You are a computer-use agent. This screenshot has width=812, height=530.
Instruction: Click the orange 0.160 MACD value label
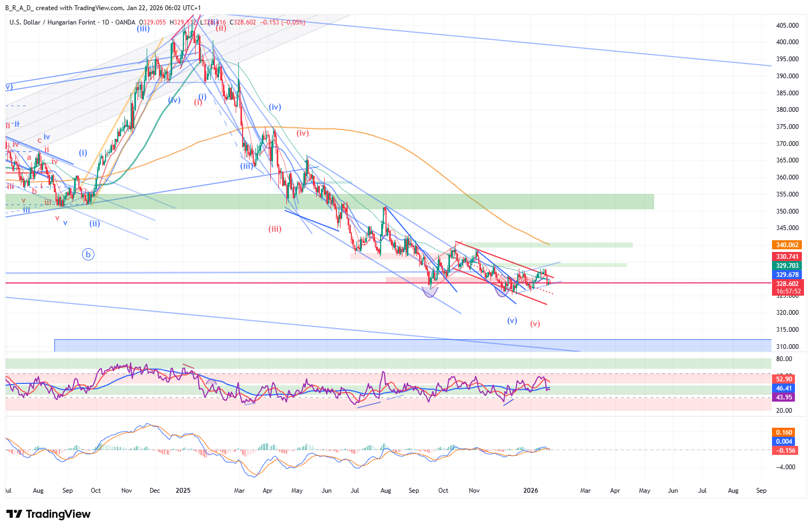coord(784,433)
